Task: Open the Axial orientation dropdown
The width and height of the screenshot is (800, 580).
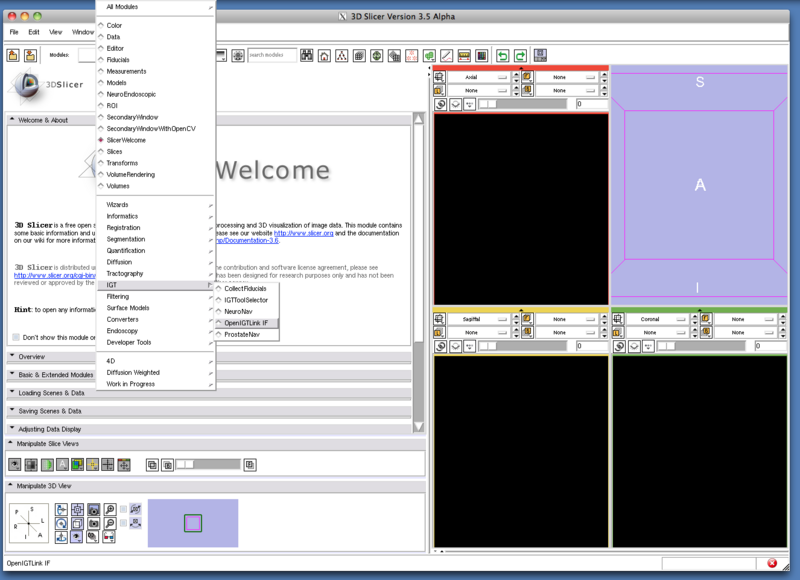Action: (x=490, y=77)
